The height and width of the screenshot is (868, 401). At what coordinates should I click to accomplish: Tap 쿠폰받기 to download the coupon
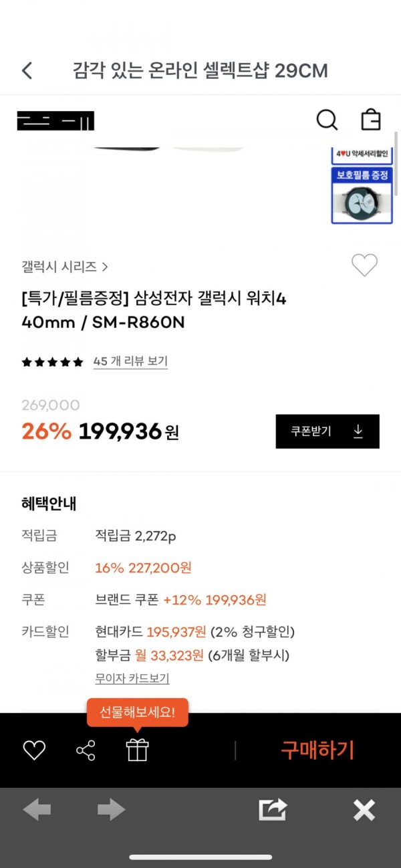pos(327,431)
